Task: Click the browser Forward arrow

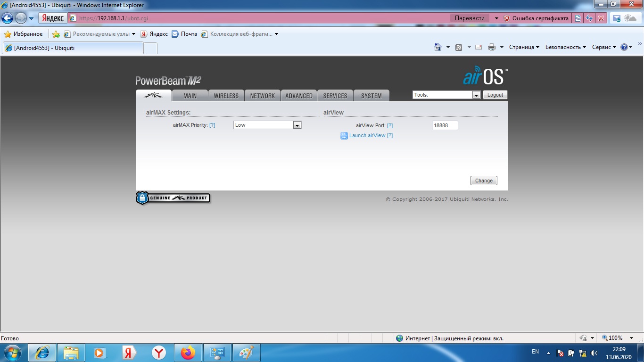Action: click(21, 18)
